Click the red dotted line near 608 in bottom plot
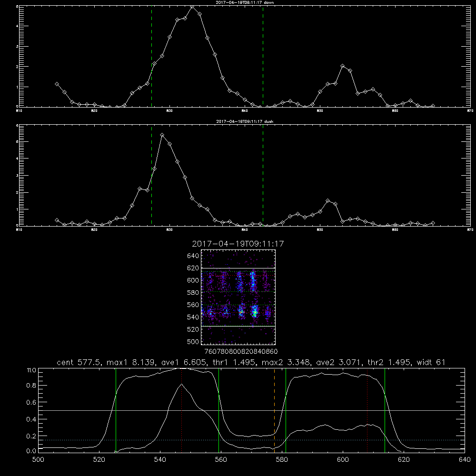Image resolution: width=476 pixels, height=476 pixels. (x=367, y=410)
